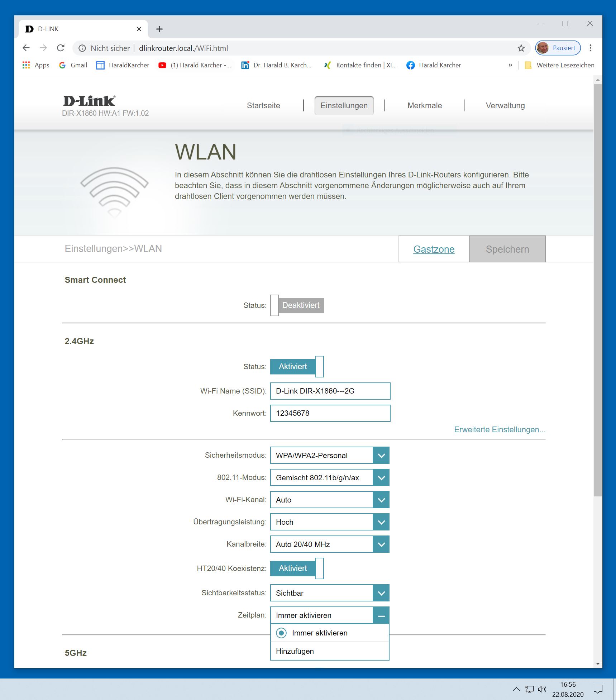Open the LinkedIn Dr. Harald B. Karcher bookmark
The width and height of the screenshot is (616, 700).
point(277,65)
